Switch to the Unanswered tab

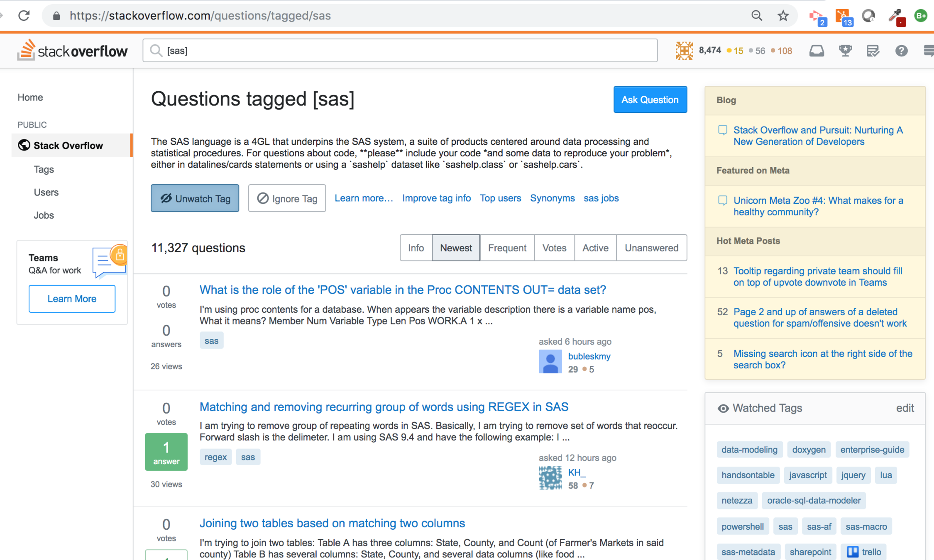(651, 248)
